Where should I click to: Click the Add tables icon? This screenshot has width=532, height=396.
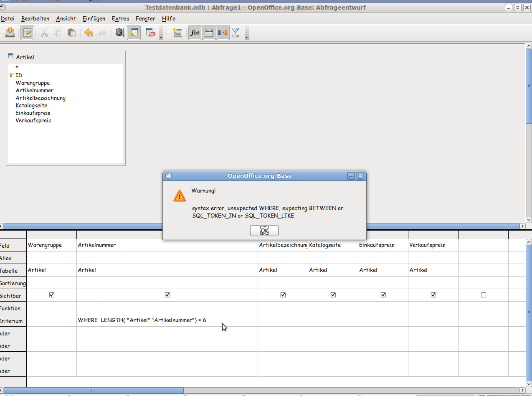pos(178,33)
